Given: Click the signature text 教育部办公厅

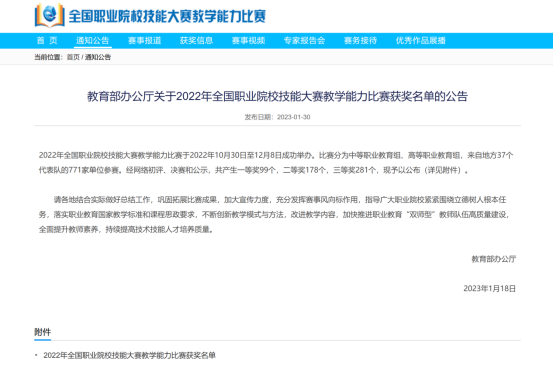Looking at the screenshot, I should pyautogui.click(x=494, y=259).
